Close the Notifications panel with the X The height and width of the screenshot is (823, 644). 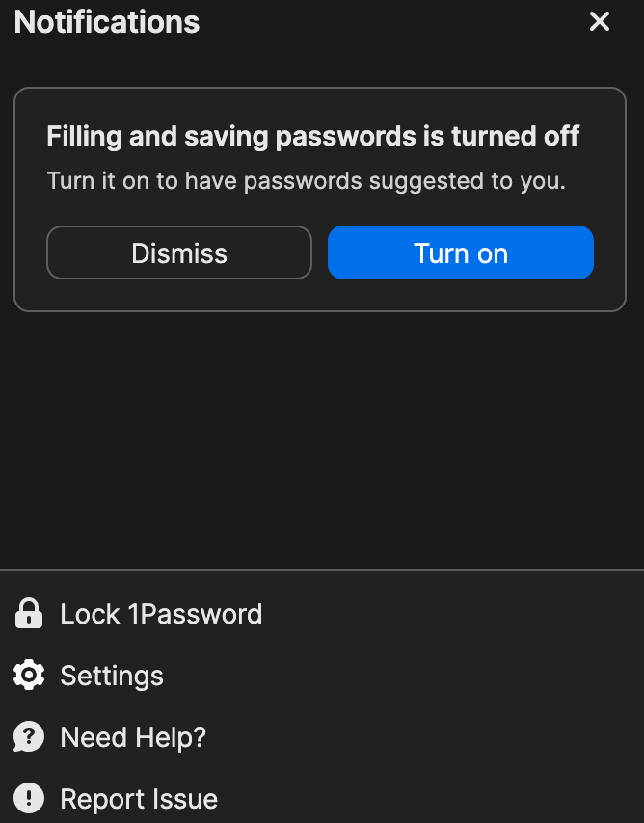point(600,22)
